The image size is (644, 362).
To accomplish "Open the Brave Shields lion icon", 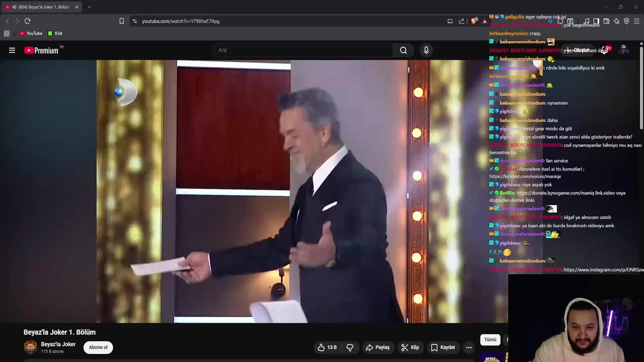I will pyautogui.click(x=474, y=21).
